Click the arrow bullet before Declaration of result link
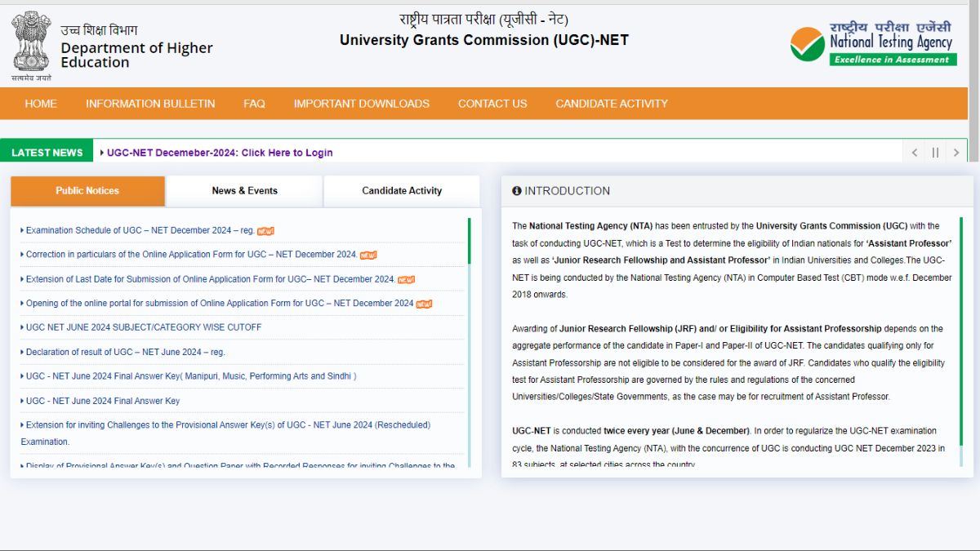 tap(22, 352)
